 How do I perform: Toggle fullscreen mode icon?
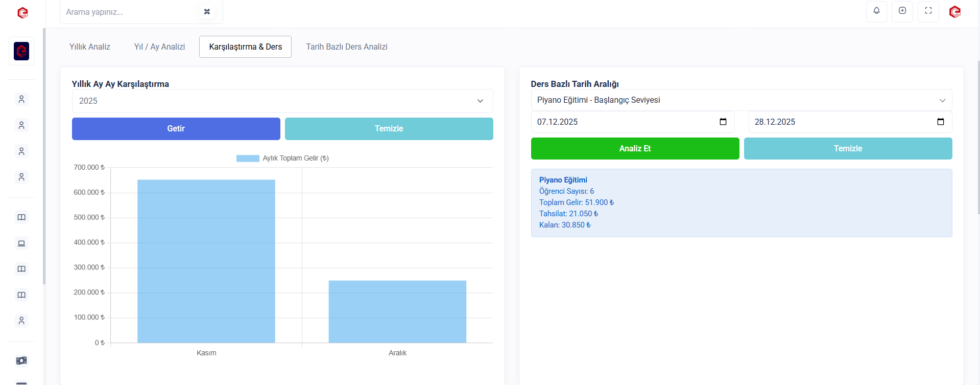click(x=928, y=11)
